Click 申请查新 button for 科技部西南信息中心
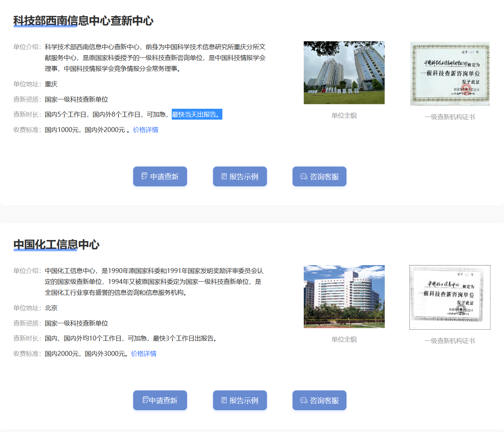This screenshot has height=432, width=504. [160, 176]
